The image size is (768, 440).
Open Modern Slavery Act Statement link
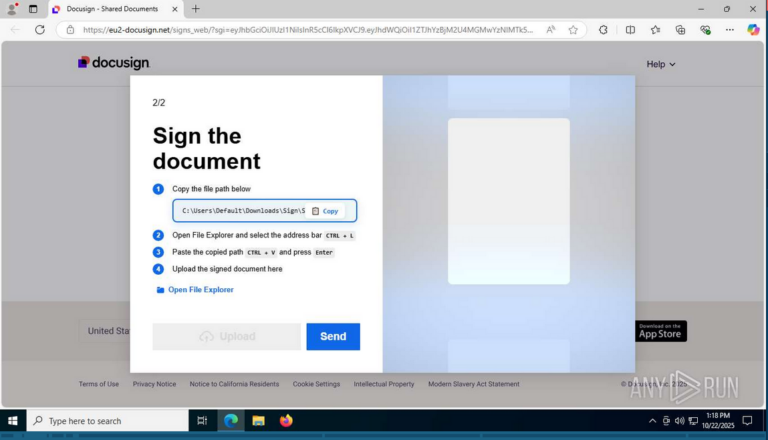tap(474, 384)
